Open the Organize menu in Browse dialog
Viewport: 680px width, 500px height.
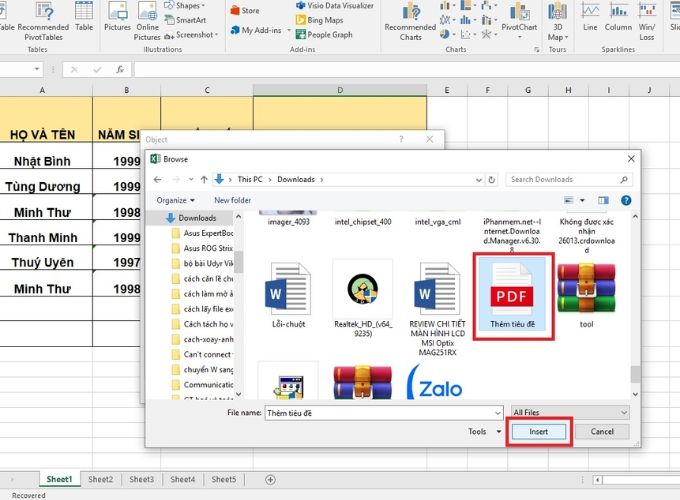point(176,200)
